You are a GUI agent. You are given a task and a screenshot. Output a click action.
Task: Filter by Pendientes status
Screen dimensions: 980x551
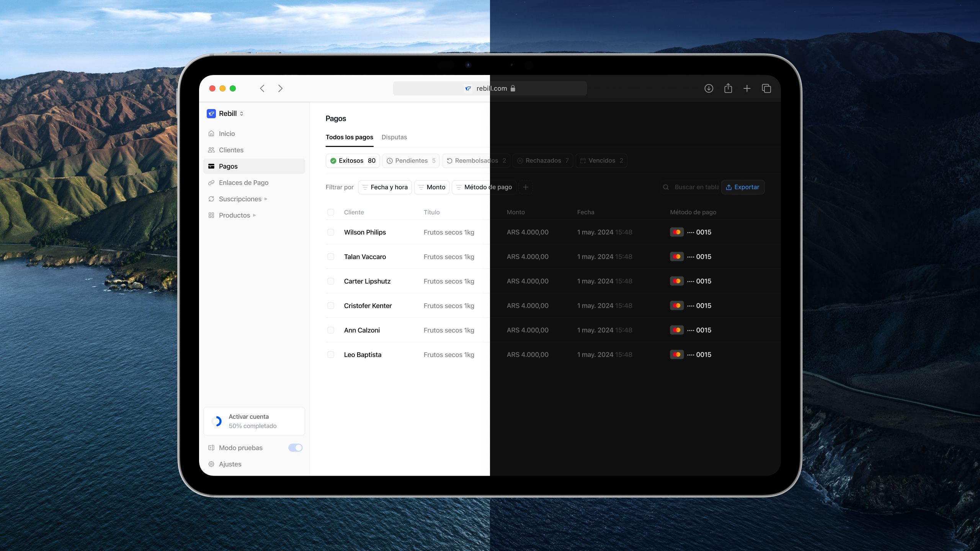[x=411, y=161]
